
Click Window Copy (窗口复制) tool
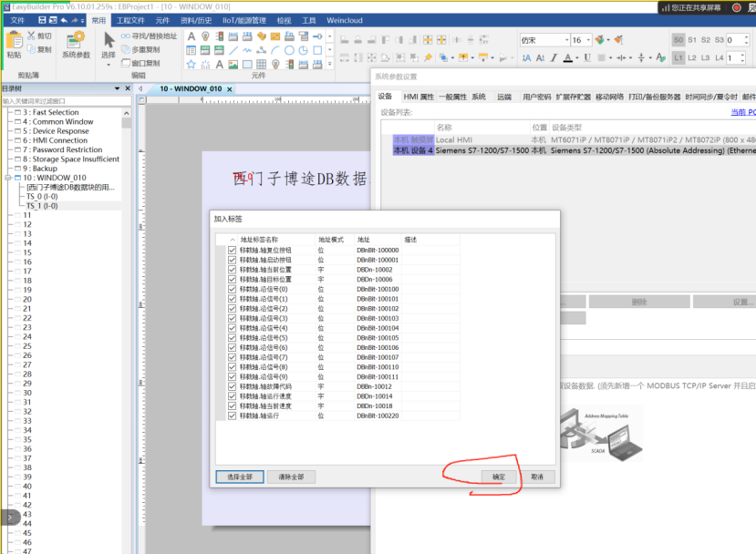[x=140, y=63]
